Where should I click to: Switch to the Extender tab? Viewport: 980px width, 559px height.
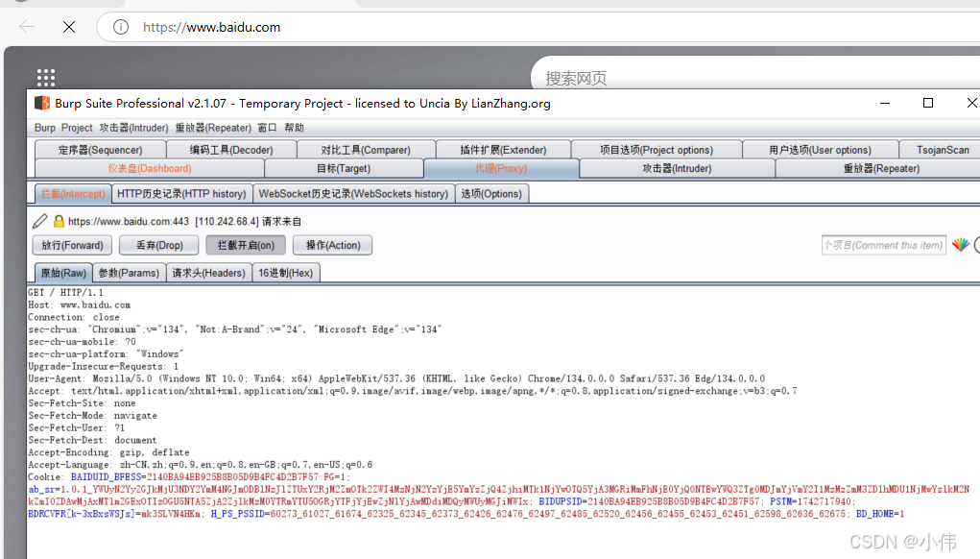coord(503,150)
